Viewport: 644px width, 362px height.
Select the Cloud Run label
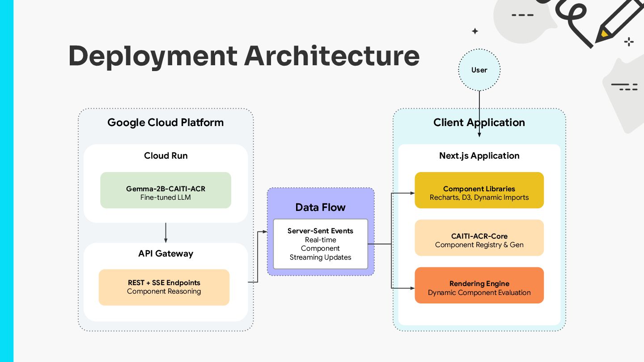[x=166, y=156]
